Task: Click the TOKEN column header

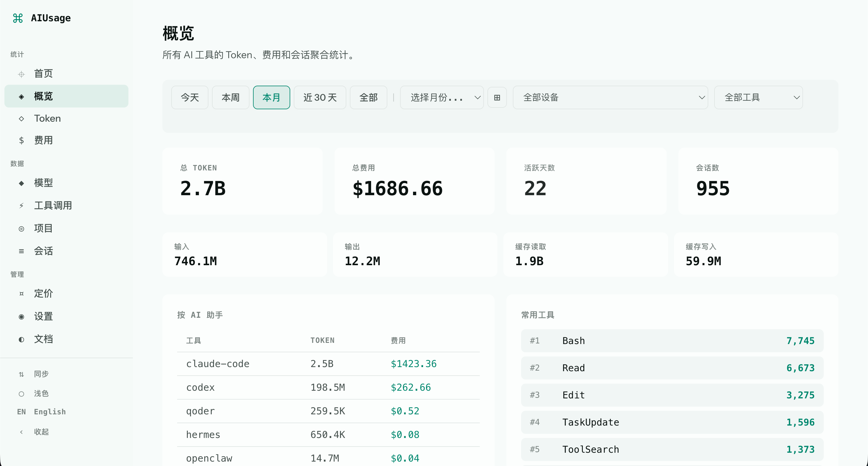Action: click(x=322, y=340)
